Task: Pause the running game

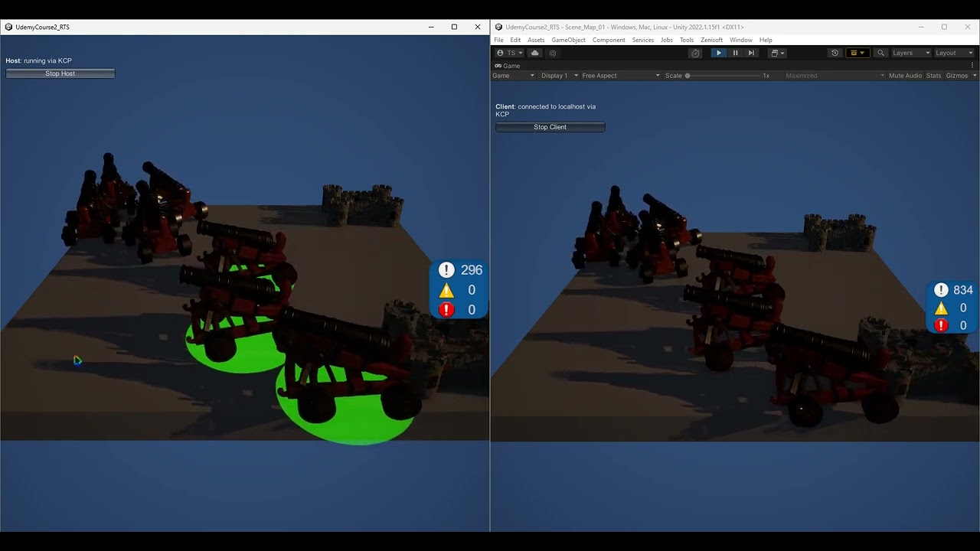Action: click(735, 53)
